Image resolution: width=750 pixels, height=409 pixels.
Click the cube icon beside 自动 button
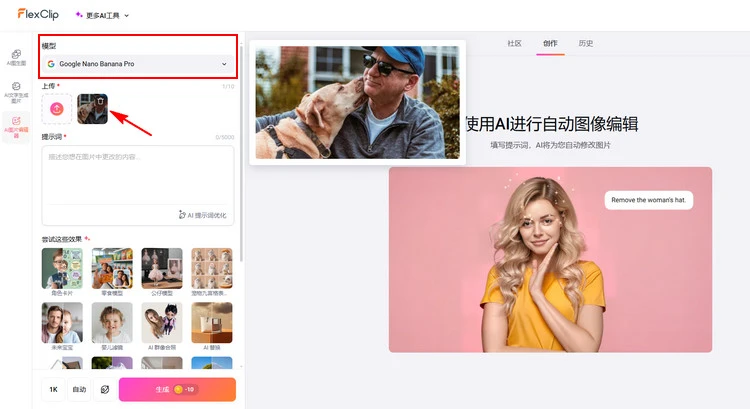[103, 390]
